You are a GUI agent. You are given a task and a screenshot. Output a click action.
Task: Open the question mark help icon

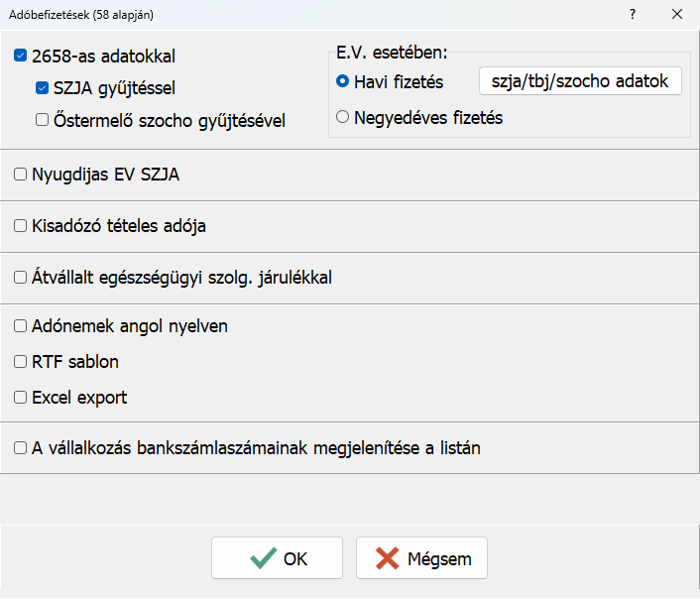click(x=633, y=15)
